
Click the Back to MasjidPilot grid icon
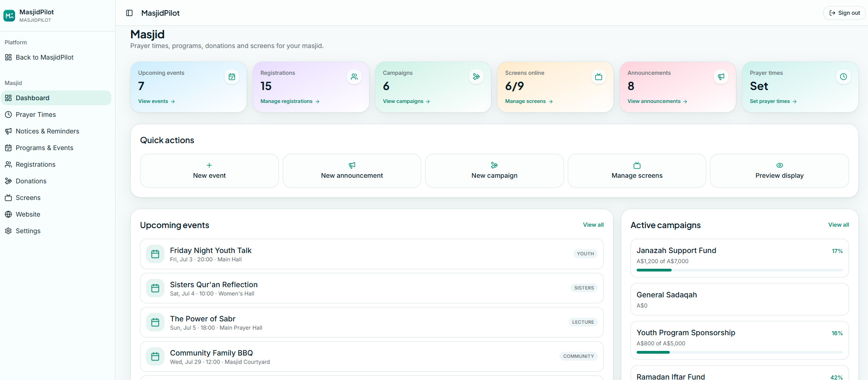point(8,57)
